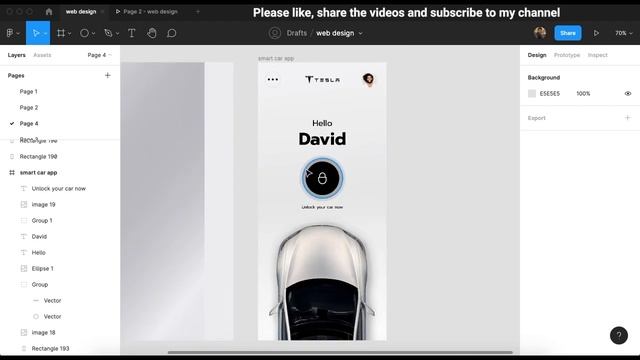Toggle background visibility eye icon
The image size is (640, 360).
click(628, 93)
